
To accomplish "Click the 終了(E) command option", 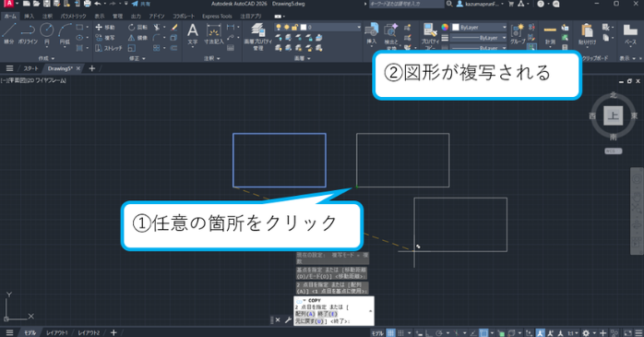I will [x=328, y=314].
